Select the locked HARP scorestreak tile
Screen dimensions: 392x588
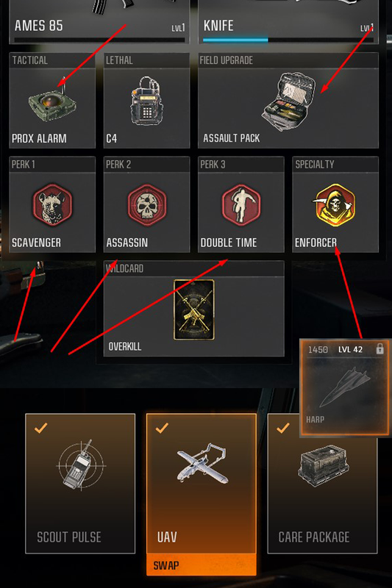coord(344,389)
